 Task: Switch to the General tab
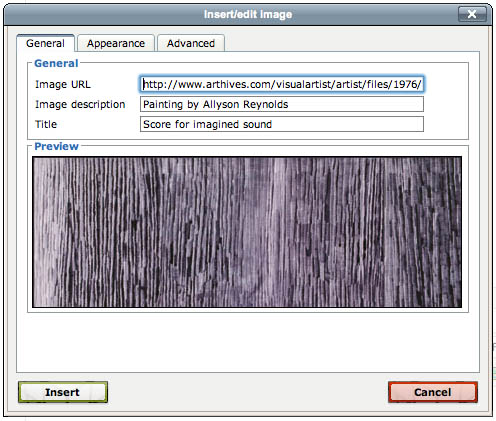[x=45, y=43]
